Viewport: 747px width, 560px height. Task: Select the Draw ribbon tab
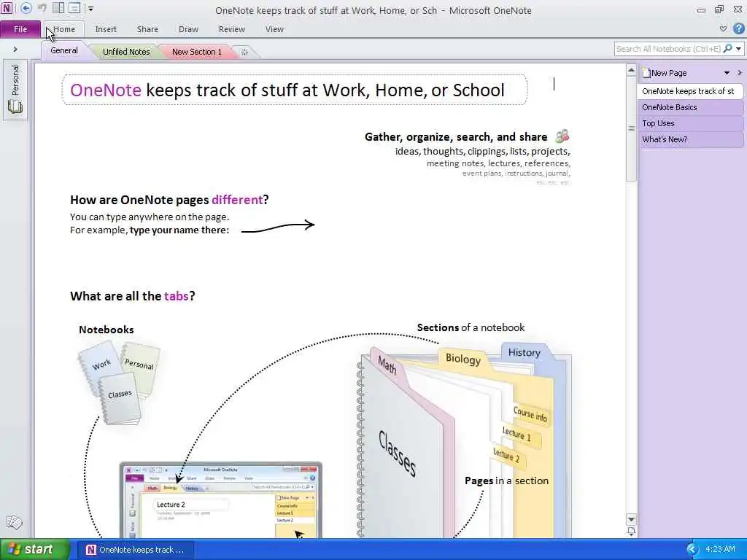[x=189, y=29]
